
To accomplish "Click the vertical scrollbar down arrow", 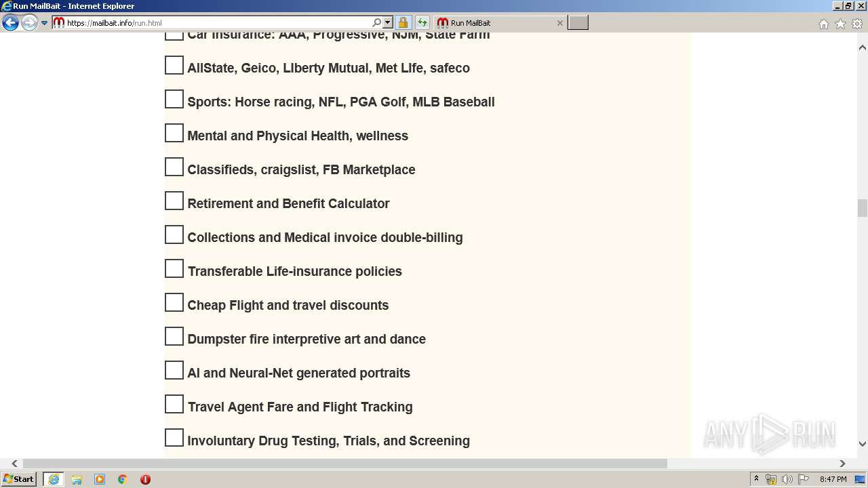I will click(862, 444).
